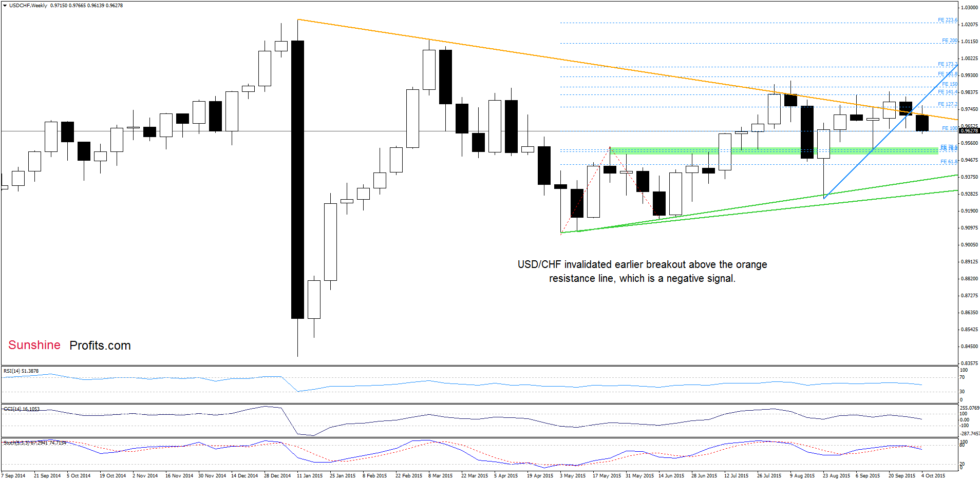Select the FE 223.6 Fibonacci label
The width and height of the screenshot is (980, 480).
pyautogui.click(x=947, y=20)
